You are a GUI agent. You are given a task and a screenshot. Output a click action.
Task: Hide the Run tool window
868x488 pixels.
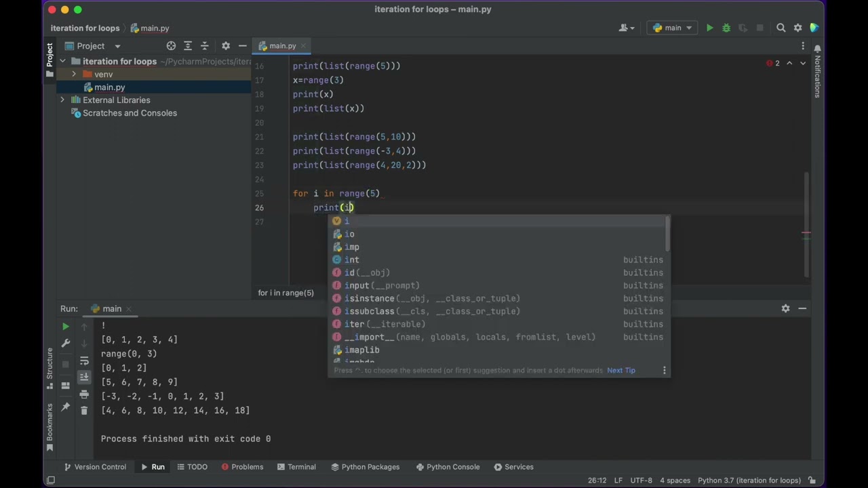tap(802, 308)
